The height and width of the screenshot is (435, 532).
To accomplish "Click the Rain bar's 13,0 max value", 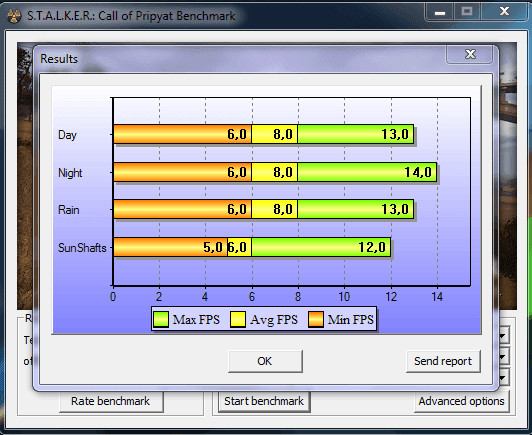I will (x=395, y=209).
